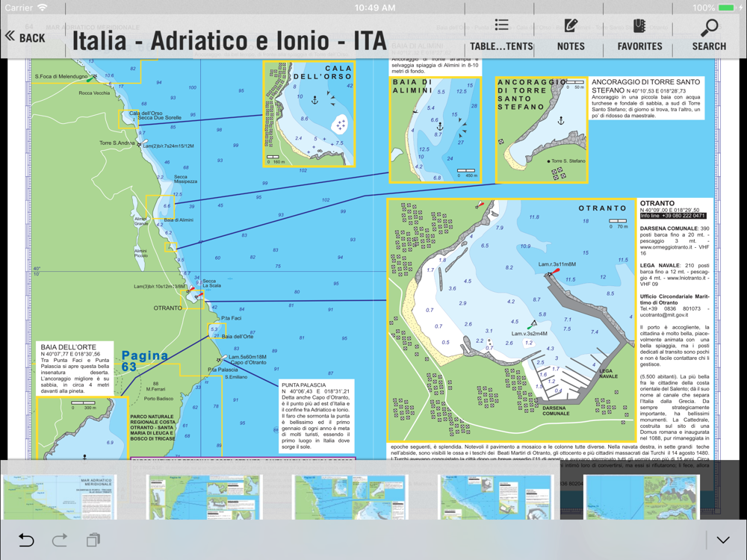The height and width of the screenshot is (560, 747).
Task: Open the Notes panel
Action: (571, 35)
